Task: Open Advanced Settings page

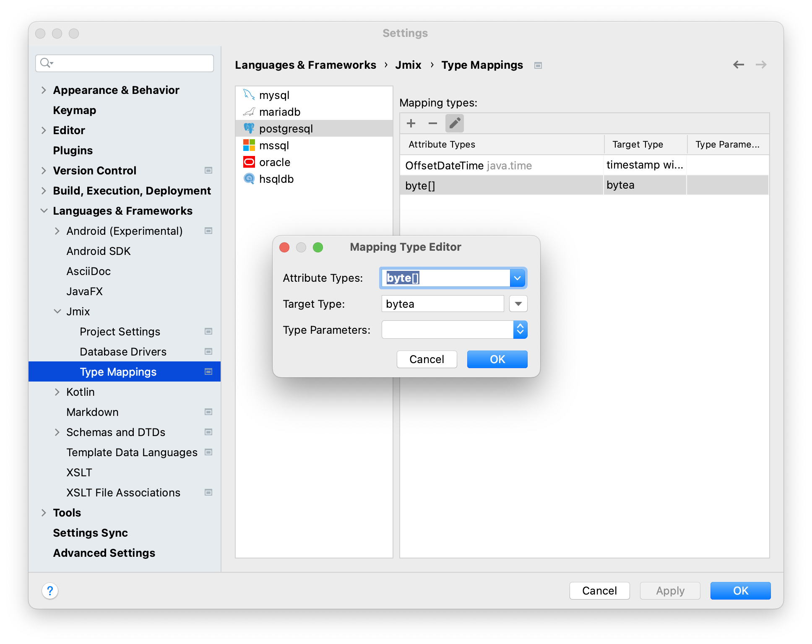Action: (x=104, y=553)
